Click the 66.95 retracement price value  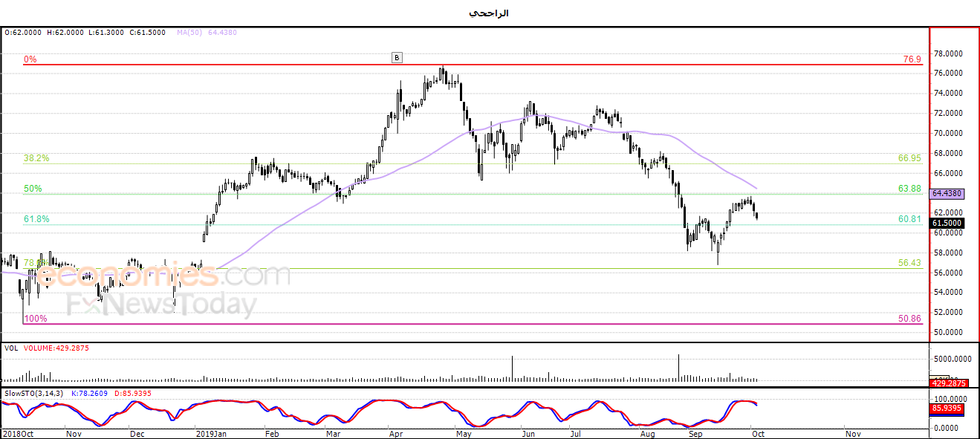click(909, 158)
